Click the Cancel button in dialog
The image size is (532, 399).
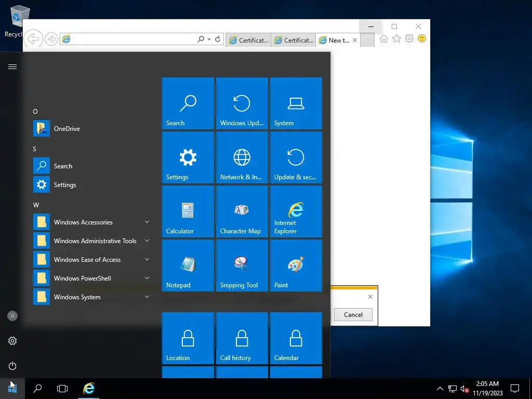coord(353,314)
